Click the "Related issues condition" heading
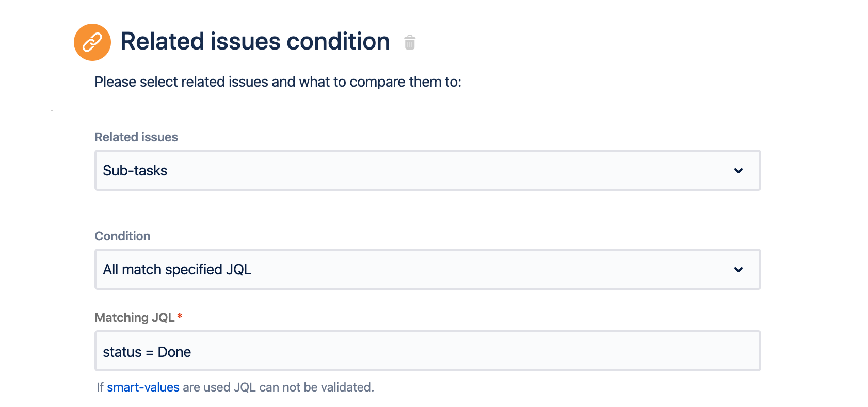The width and height of the screenshot is (868, 407). [255, 41]
